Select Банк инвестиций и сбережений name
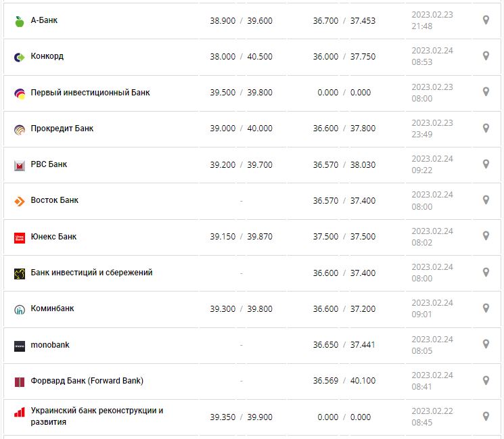This screenshot has height=439, width=504. pyautogui.click(x=91, y=273)
